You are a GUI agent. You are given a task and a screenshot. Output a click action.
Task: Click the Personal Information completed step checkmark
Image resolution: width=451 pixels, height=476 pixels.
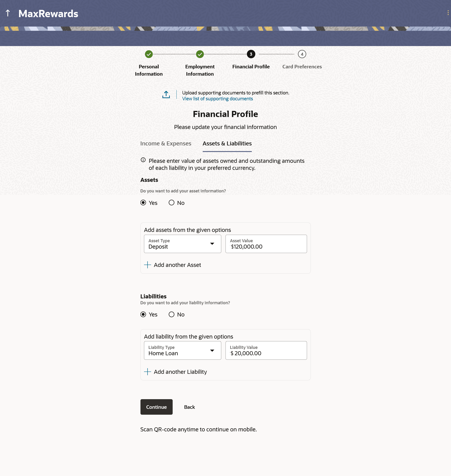tap(148, 54)
